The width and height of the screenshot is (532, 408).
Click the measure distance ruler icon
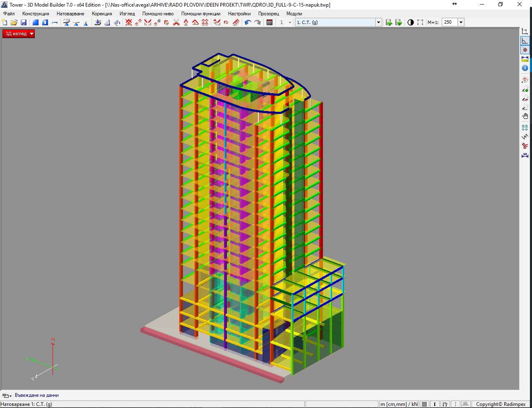coord(525,59)
